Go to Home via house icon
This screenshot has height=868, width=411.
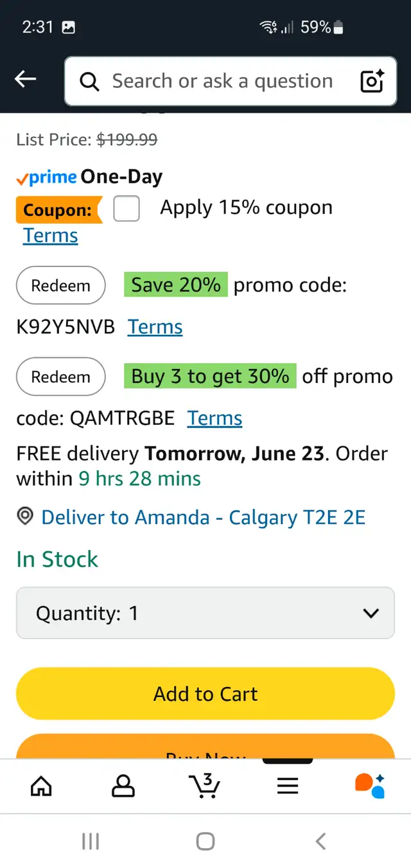pyautogui.click(x=41, y=785)
